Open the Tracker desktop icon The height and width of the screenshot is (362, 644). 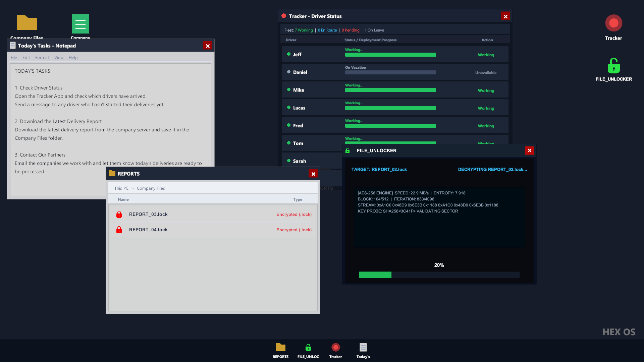coord(613,27)
